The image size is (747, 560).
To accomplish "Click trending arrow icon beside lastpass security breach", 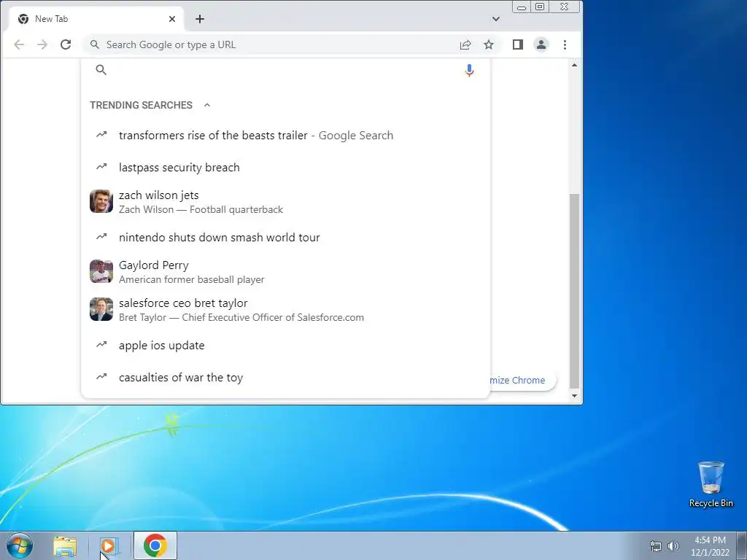I will click(x=101, y=167).
